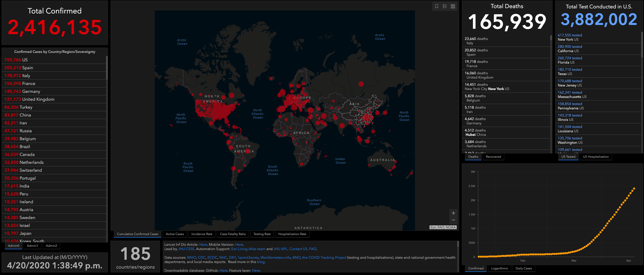Open the map bookmarks icon
The image size is (644, 275).
click(437, 6)
